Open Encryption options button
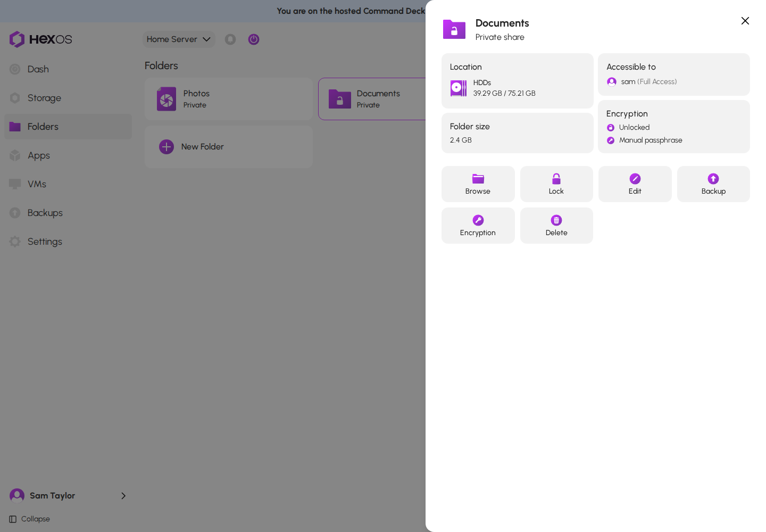The width and height of the screenshot is (766, 532). (x=478, y=226)
